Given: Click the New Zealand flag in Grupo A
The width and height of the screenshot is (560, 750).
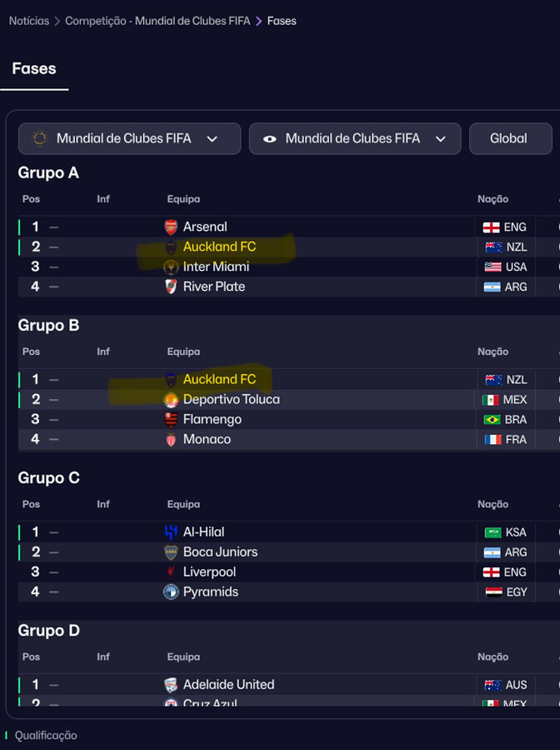Looking at the screenshot, I should tap(493, 247).
